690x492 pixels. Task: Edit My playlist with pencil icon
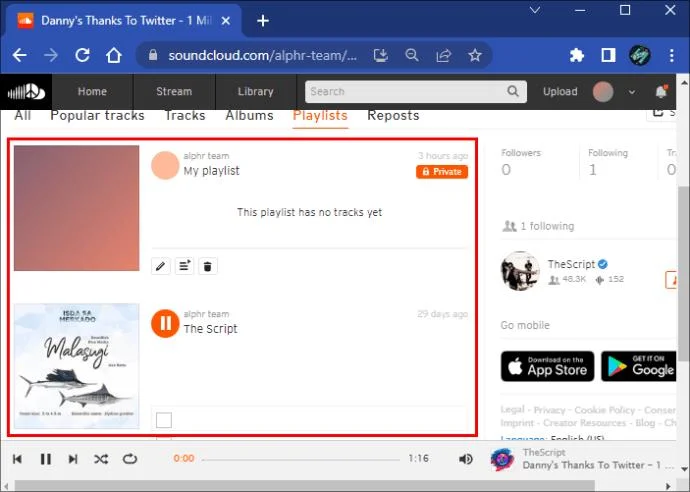(x=161, y=266)
